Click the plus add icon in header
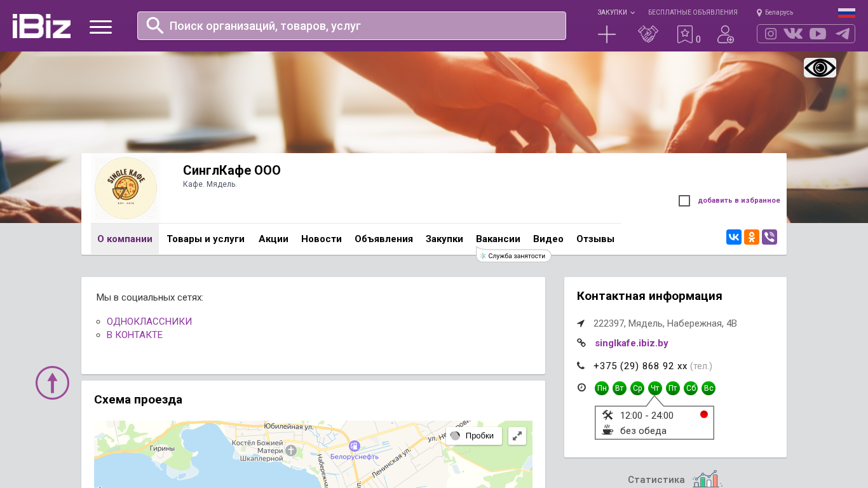Screen dimensions: 868x488 coord(607,34)
